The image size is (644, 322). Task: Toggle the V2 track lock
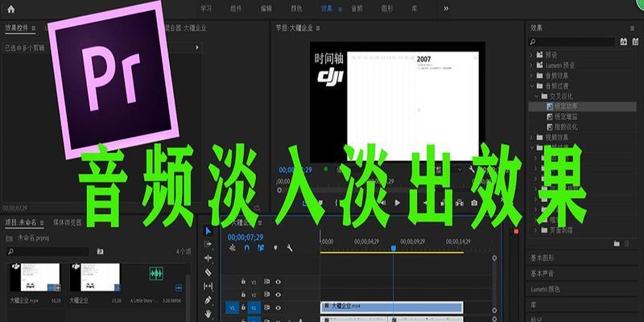click(x=243, y=295)
